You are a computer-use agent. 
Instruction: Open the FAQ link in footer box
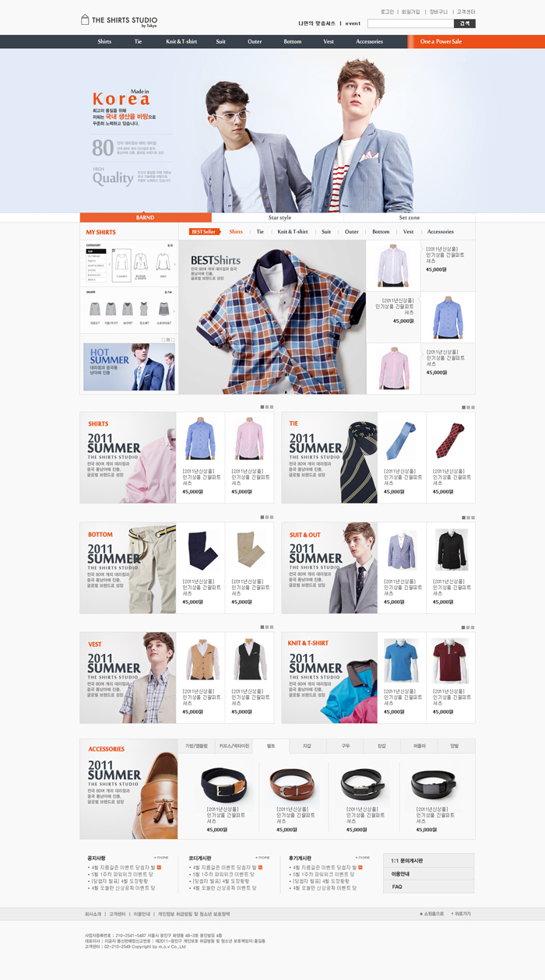397,887
